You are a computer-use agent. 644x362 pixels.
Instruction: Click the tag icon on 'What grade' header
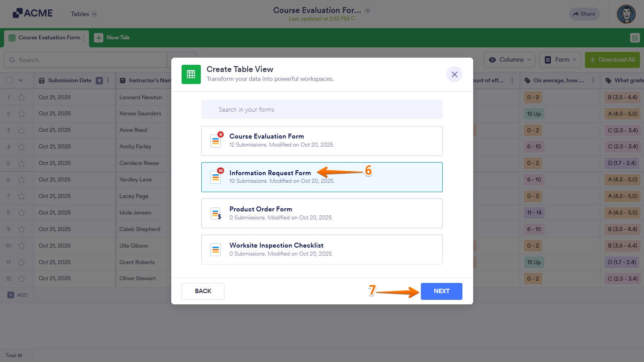point(608,80)
